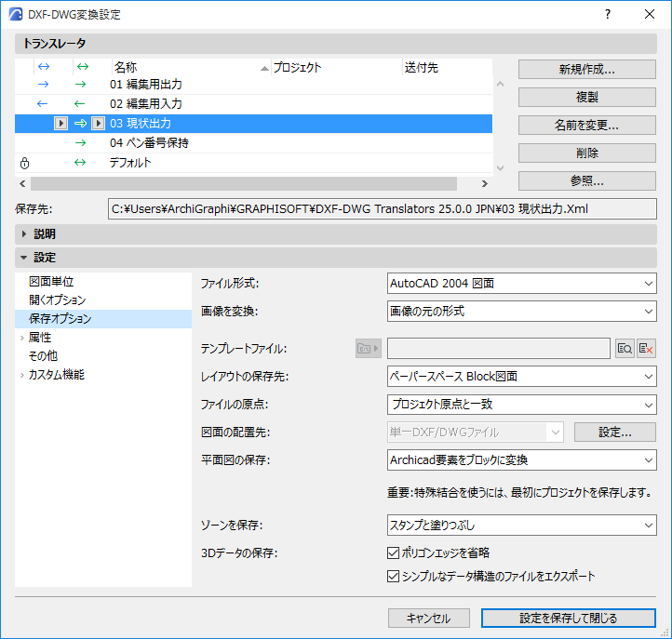Viewport: 672px width, 639px height.
Task: Click translator list scroll right arrow
Action: coord(485,184)
